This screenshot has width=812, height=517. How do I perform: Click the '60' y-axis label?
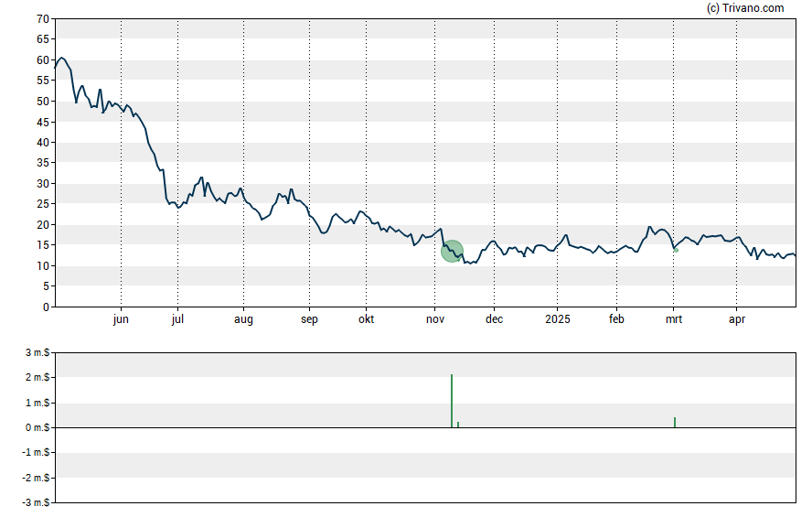(43, 60)
